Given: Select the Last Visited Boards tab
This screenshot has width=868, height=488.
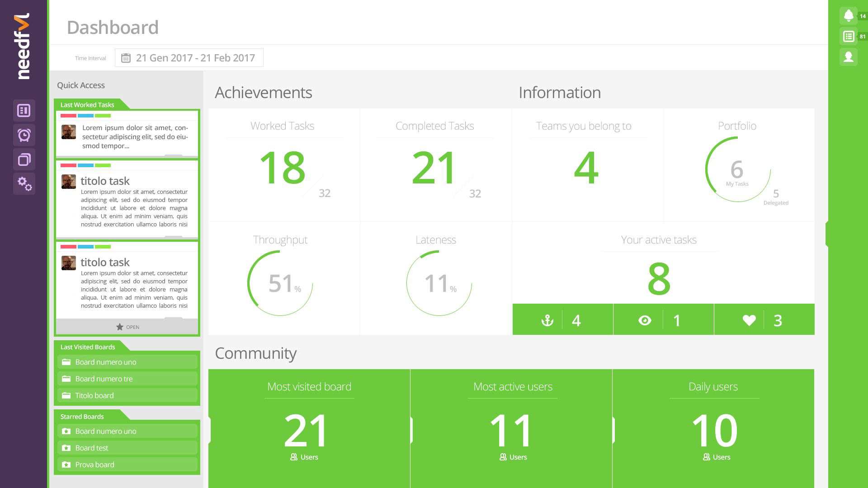Looking at the screenshot, I should [88, 347].
